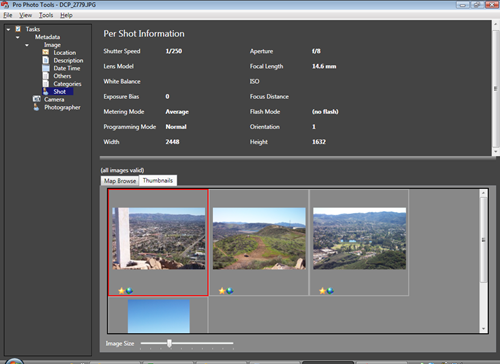Screen dimensions: 500x364
Task: Click the (all images valid) status text
Action: [122, 170]
